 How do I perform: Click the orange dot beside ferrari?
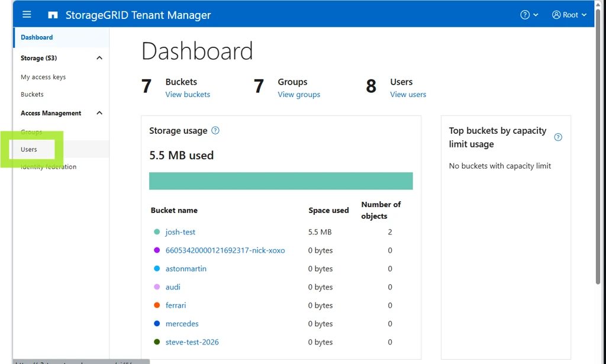[157, 305]
